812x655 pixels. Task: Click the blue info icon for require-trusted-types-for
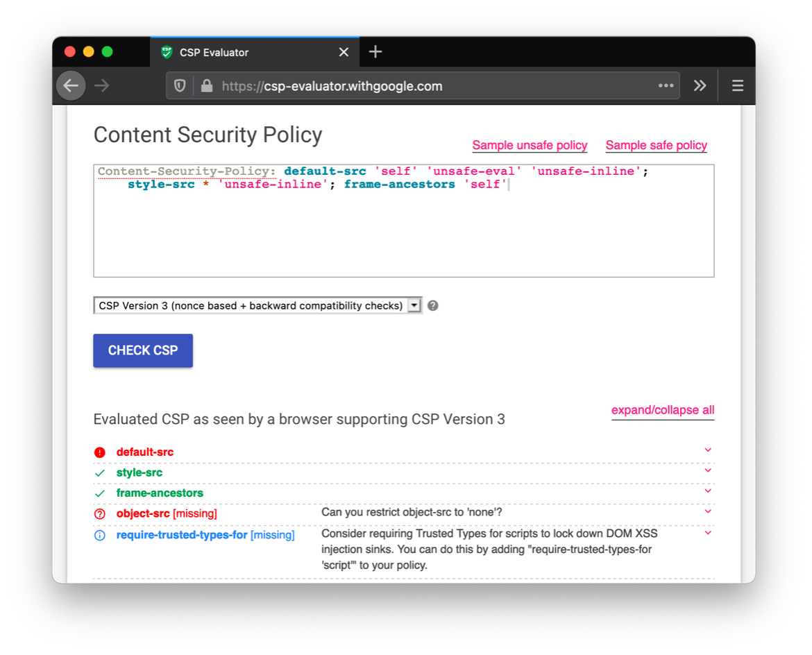(100, 536)
